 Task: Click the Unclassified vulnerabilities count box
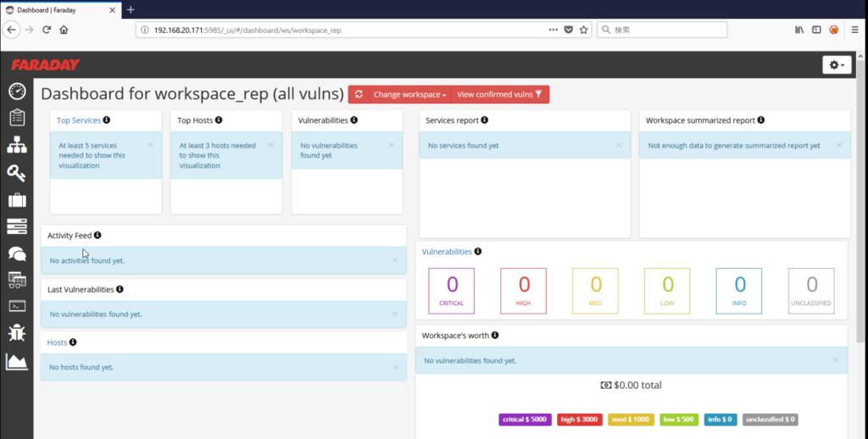click(811, 291)
